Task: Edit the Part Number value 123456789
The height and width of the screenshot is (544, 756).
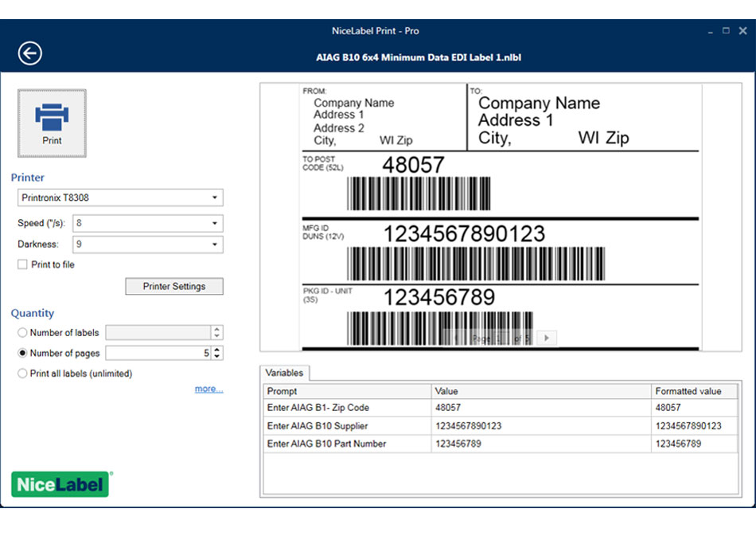Action: click(x=541, y=444)
